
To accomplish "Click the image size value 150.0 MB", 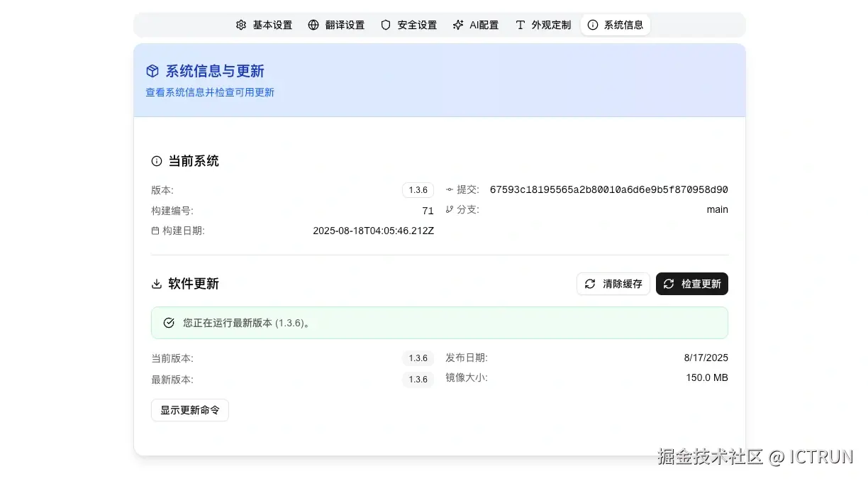I will tap(707, 377).
